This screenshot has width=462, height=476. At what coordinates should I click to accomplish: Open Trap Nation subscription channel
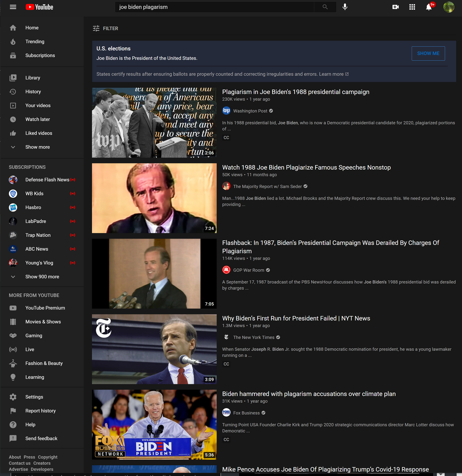coord(42,235)
